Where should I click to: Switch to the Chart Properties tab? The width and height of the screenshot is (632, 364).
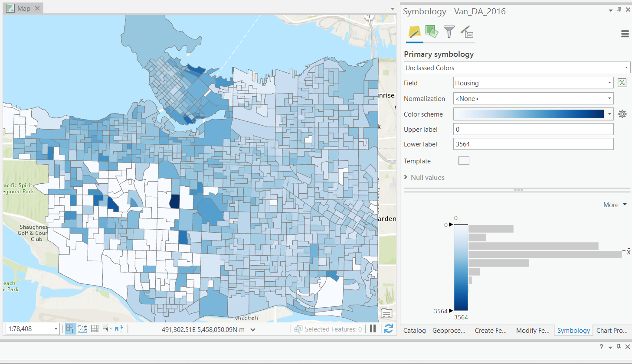[x=612, y=331]
